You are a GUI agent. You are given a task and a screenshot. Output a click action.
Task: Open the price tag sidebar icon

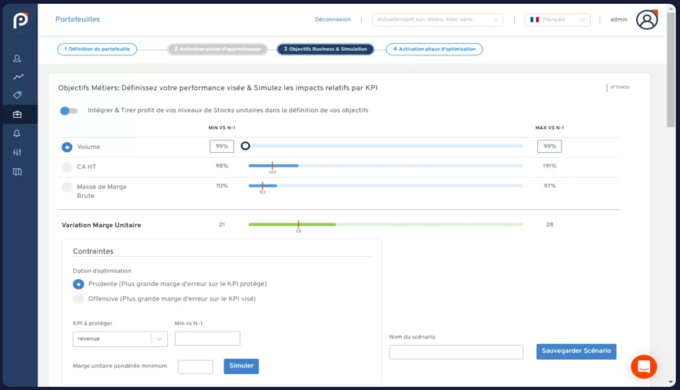click(x=17, y=95)
